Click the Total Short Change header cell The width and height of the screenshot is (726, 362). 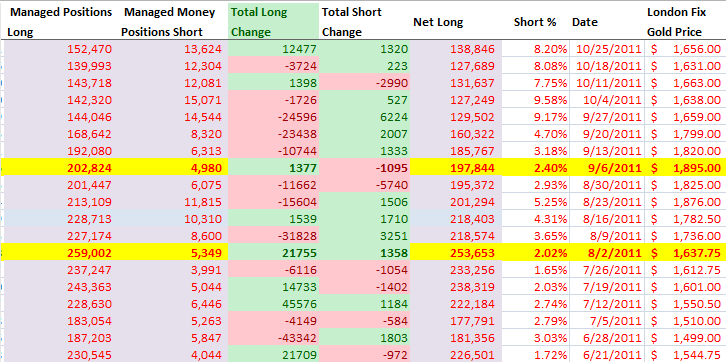coord(364,22)
